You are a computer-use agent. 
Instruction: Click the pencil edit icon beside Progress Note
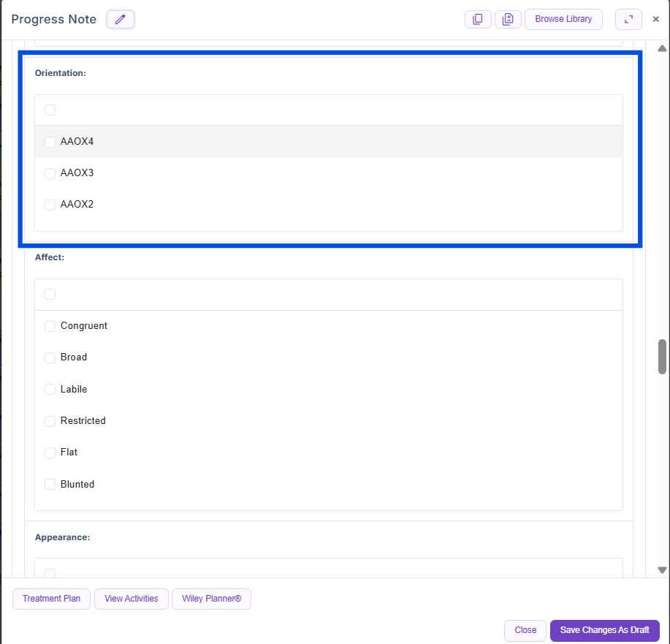pyautogui.click(x=121, y=20)
